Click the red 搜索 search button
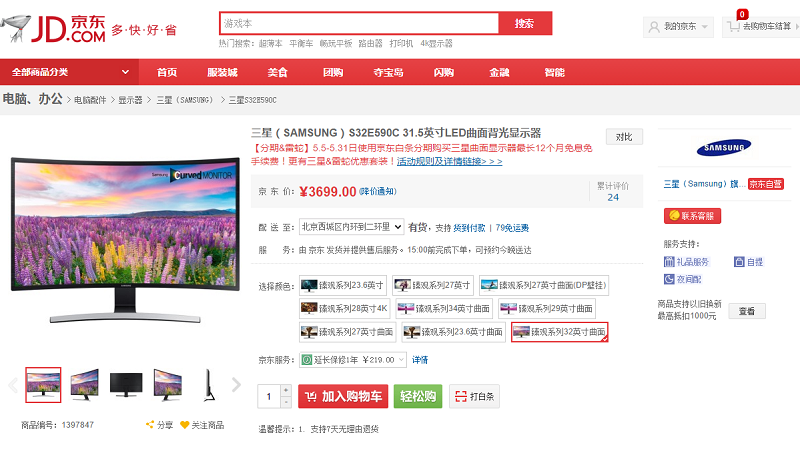800x453 pixels. point(525,23)
